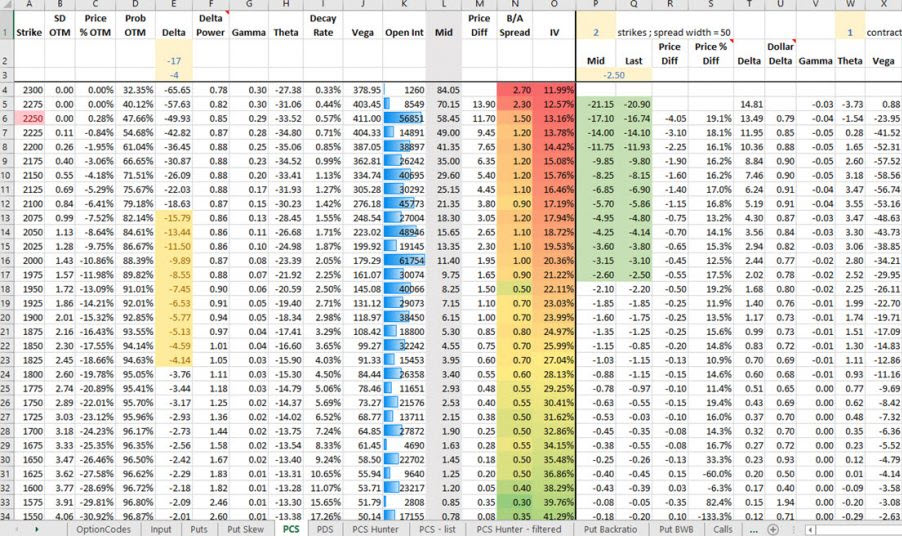Select strike cell 2000
Screen dimensions: 902x536
tap(29, 261)
